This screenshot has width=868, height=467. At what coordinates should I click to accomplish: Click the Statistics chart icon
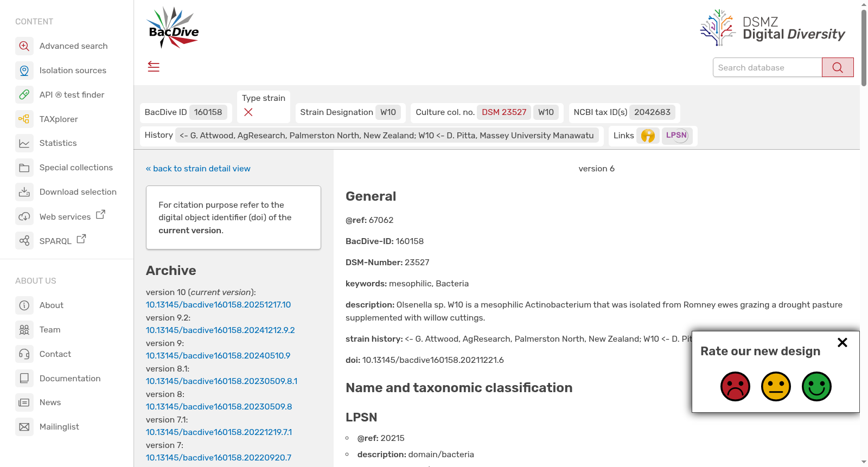(x=24, y=143)
